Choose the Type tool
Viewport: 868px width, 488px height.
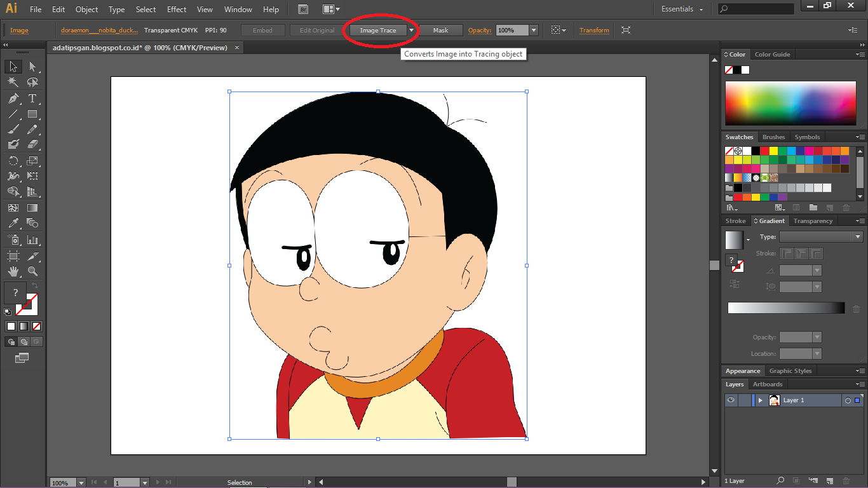[x=31, y=98]
